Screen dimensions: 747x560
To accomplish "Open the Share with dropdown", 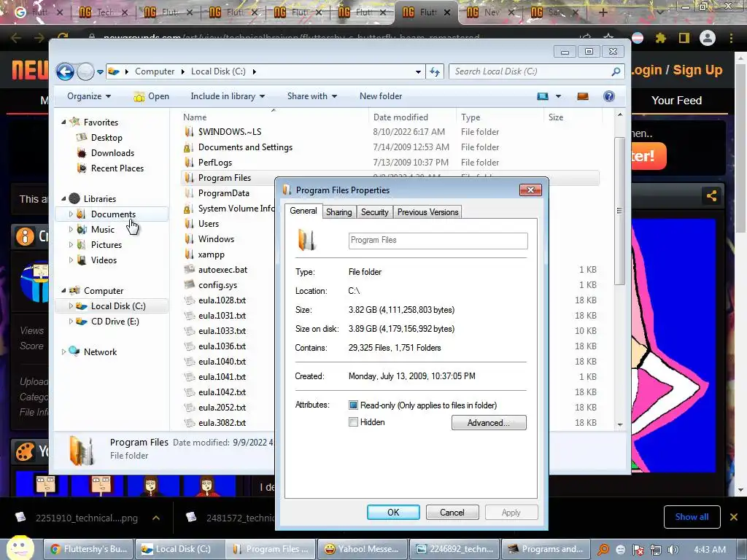I will pyautogui.click(x=312, y=96).
